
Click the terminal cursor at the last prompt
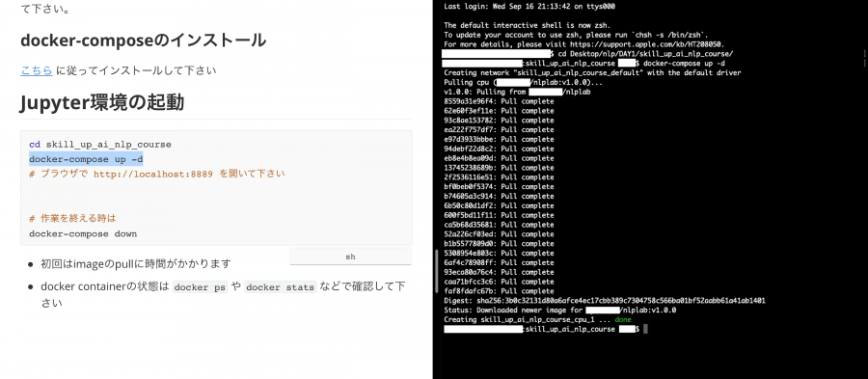(645, 329)
